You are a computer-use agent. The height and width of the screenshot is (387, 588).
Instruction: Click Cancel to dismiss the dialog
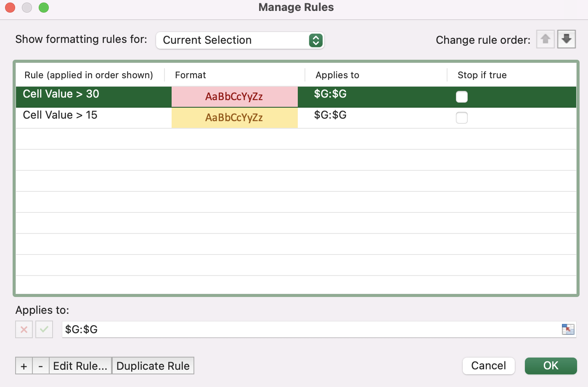click(x=488, y=366)
